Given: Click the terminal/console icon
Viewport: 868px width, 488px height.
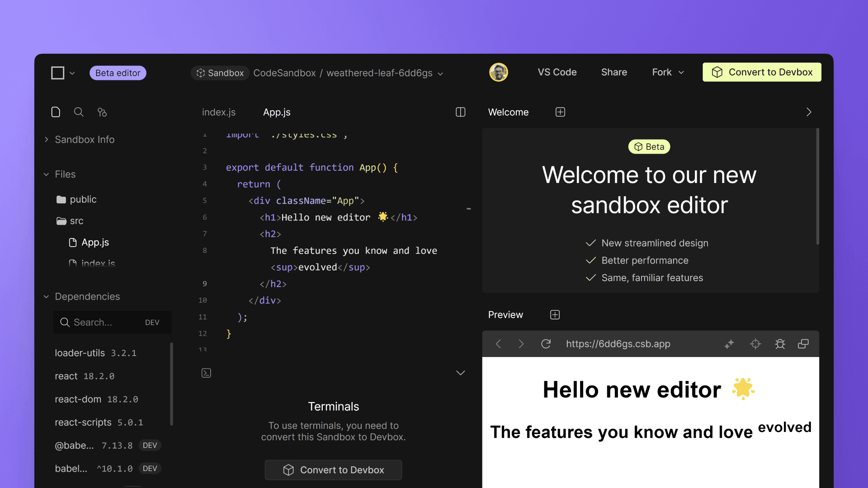Looking at the screenshot, I should click(x=206, y=373).
